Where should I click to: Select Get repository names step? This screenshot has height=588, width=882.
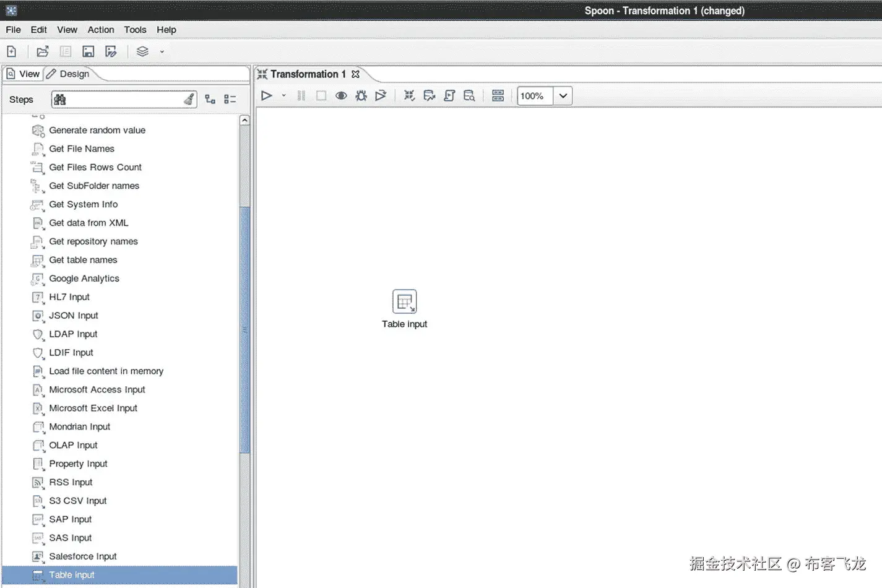click(x=93, y=242)
